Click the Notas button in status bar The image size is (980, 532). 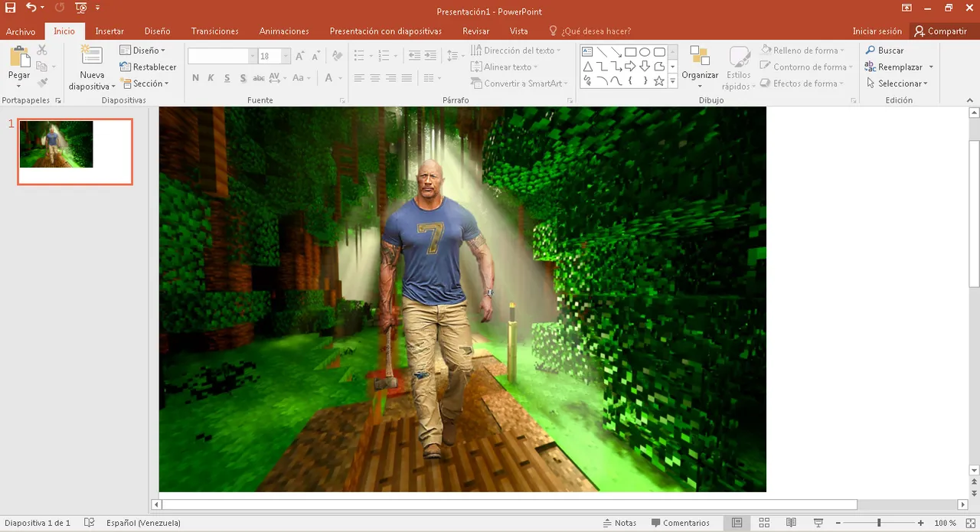[619, 523]
